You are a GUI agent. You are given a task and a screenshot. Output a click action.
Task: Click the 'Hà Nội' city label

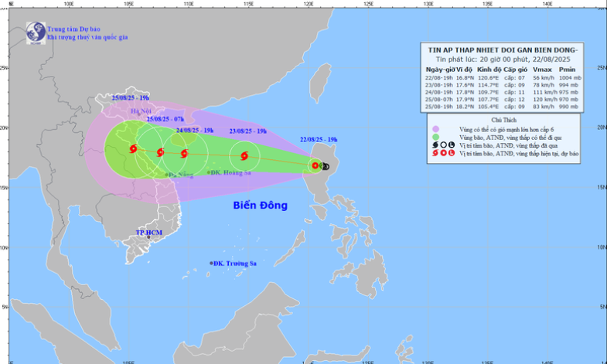click(141, 111)
